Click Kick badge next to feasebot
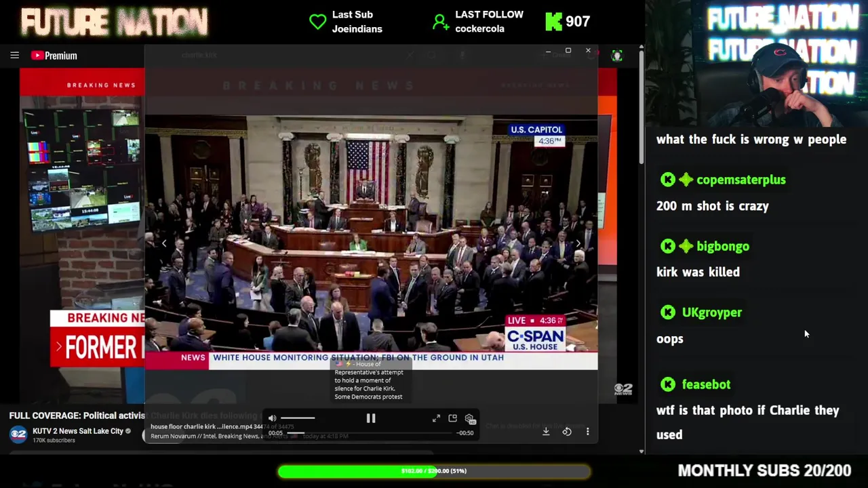This screenshot has height=488, width=868. [668, 384]
